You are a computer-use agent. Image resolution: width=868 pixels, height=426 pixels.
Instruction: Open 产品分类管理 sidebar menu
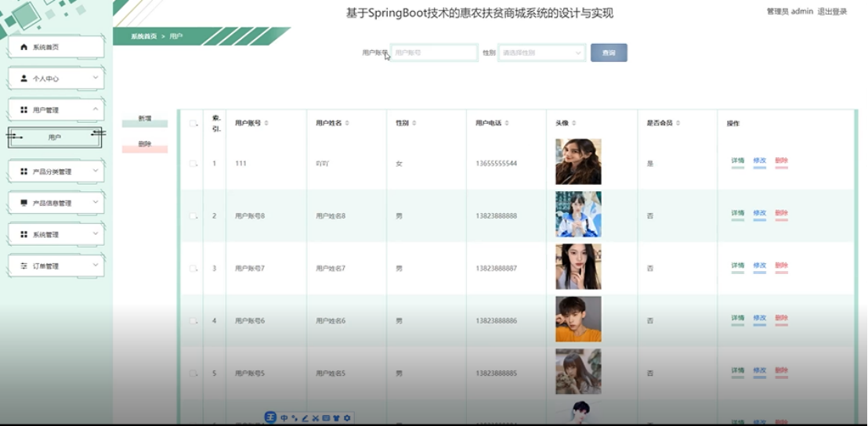coord(56,171)
